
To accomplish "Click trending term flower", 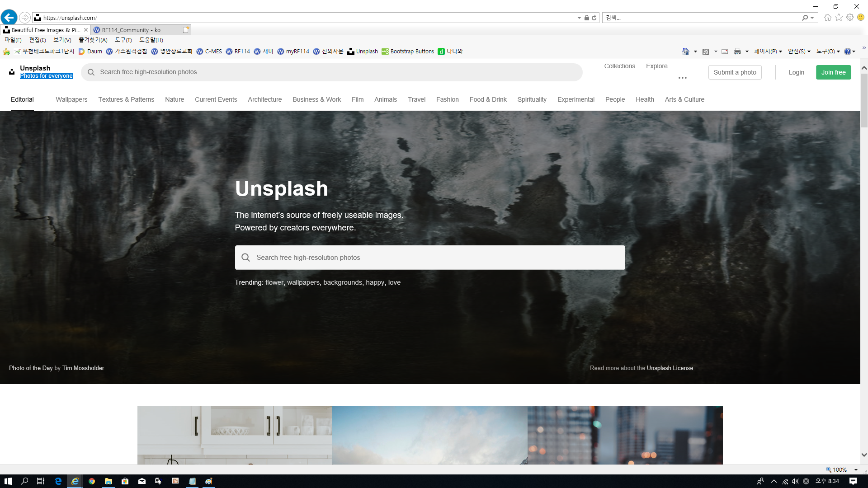I will (274, 282).
